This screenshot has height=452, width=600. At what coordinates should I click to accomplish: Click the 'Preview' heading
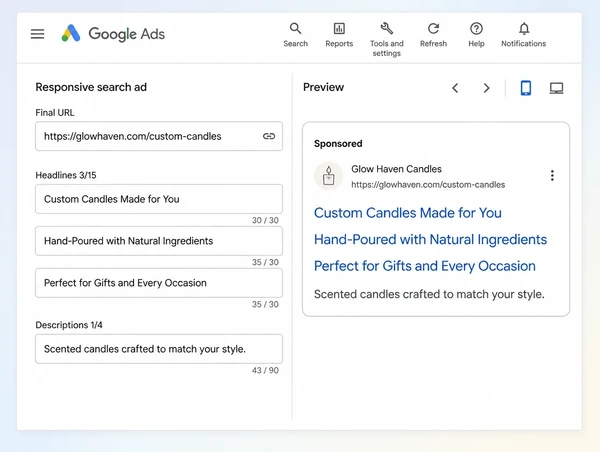[323, 87]
